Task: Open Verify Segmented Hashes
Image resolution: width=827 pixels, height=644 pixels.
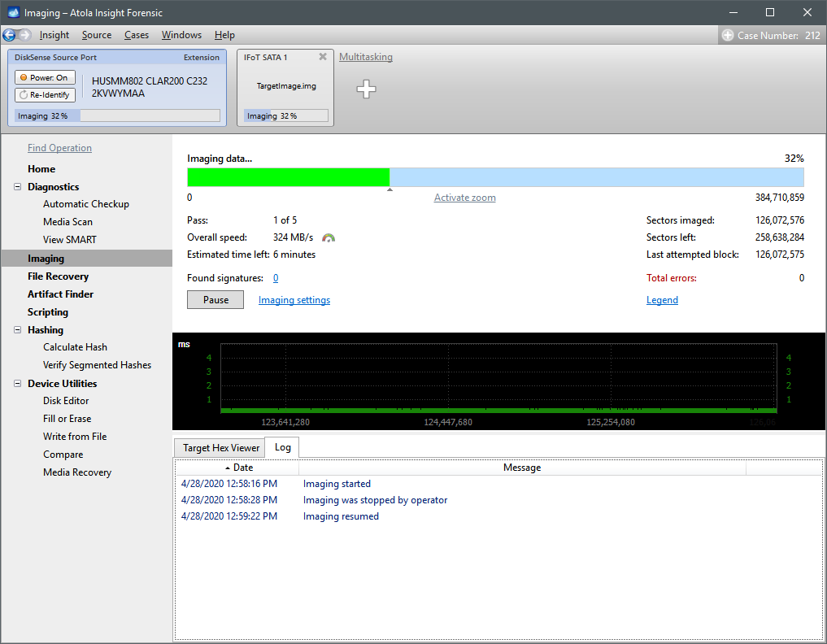Action: pos(97,365)
